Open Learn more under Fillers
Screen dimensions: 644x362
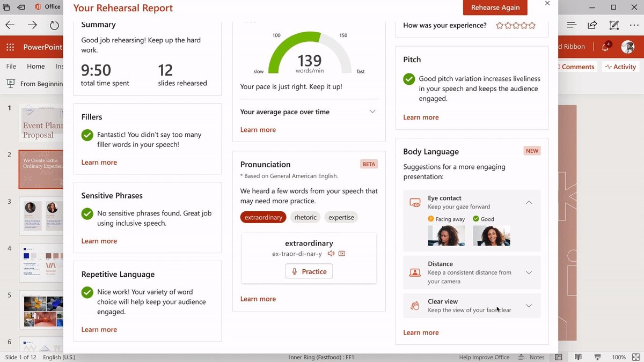coord(99,162)
